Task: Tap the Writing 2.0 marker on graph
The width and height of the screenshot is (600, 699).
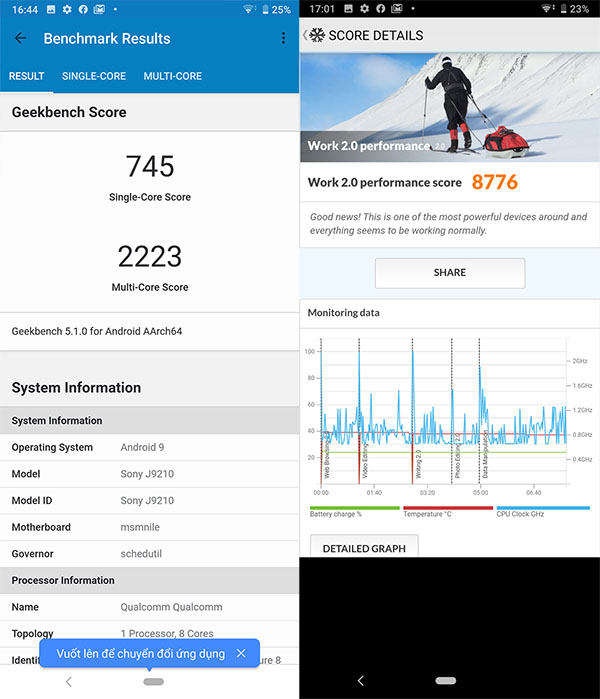Action: tap(418, 464)
